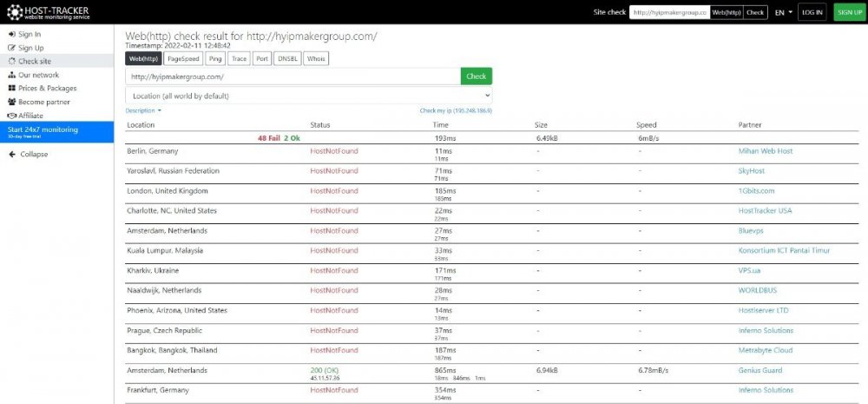Image resolution: width=868 pixels, height=404 pixels.
Task: Click the Sign Up pencil icon
Action: point(11,48)
